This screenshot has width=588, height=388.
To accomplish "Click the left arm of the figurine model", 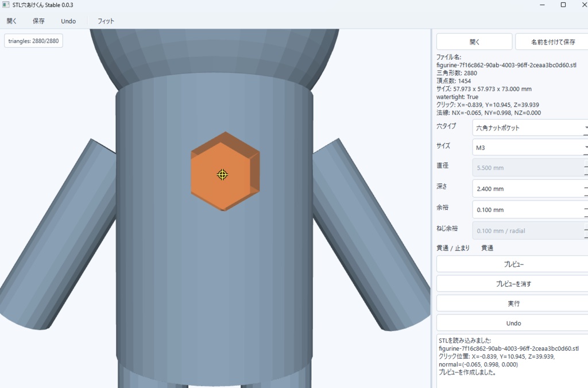I will (60, 236).
